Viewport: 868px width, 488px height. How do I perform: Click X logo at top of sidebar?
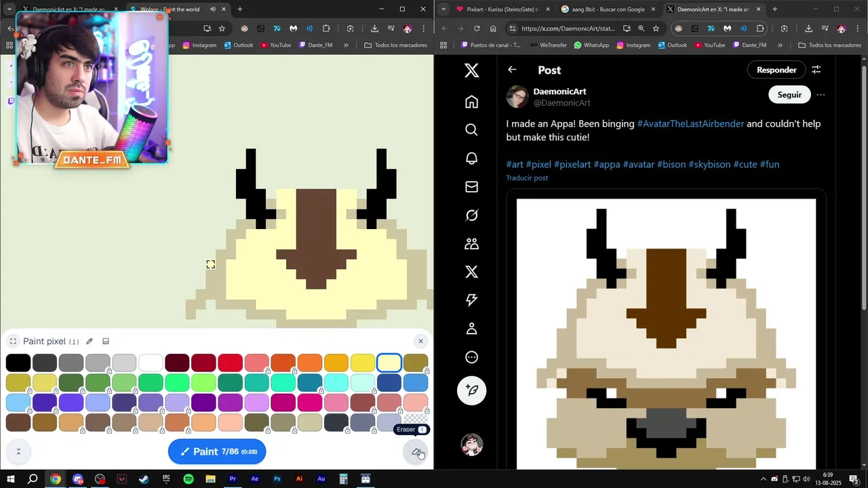[472, 70]
